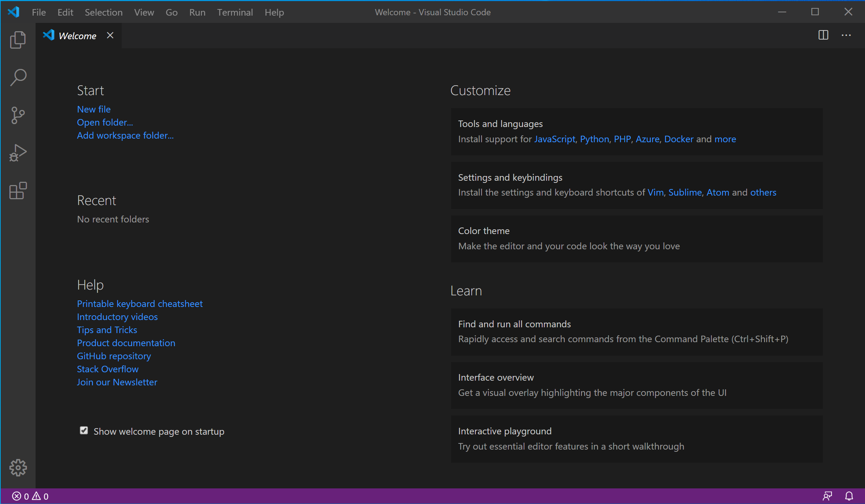Open the Interactive playground card
This screenshot has width=865, height=504.
(x=637, y=439)
